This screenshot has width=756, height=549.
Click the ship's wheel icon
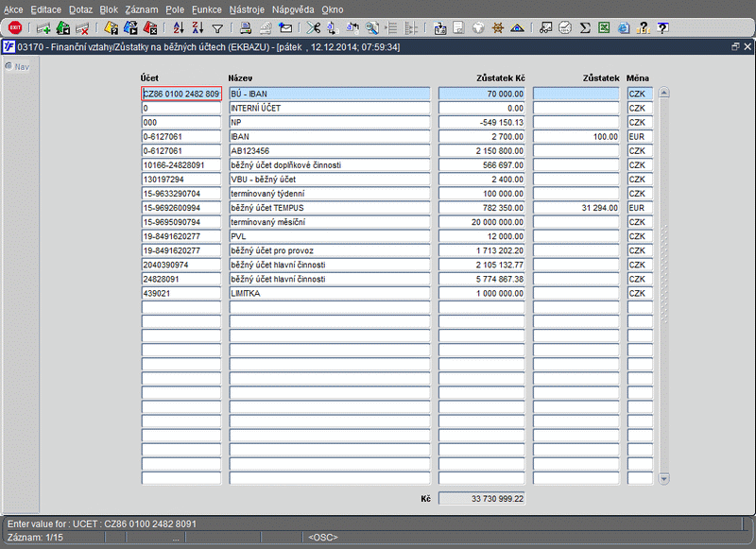pos(498,28)
